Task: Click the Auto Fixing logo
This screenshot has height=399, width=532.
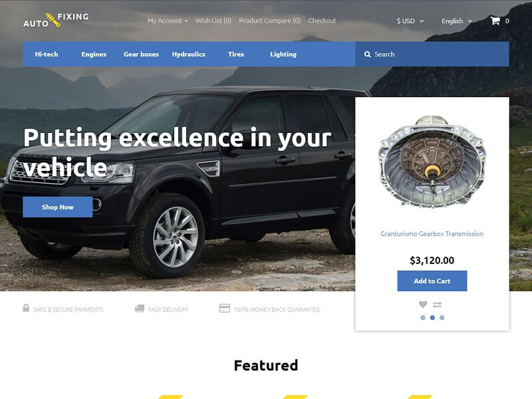Action: [56, 21]
